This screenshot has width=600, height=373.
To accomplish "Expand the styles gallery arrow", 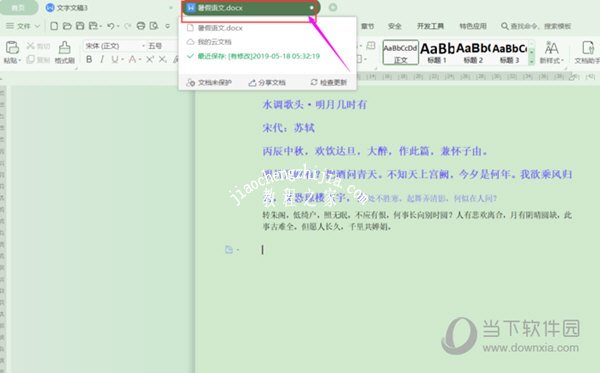I will pyautogui.click(x=532, y=61).
